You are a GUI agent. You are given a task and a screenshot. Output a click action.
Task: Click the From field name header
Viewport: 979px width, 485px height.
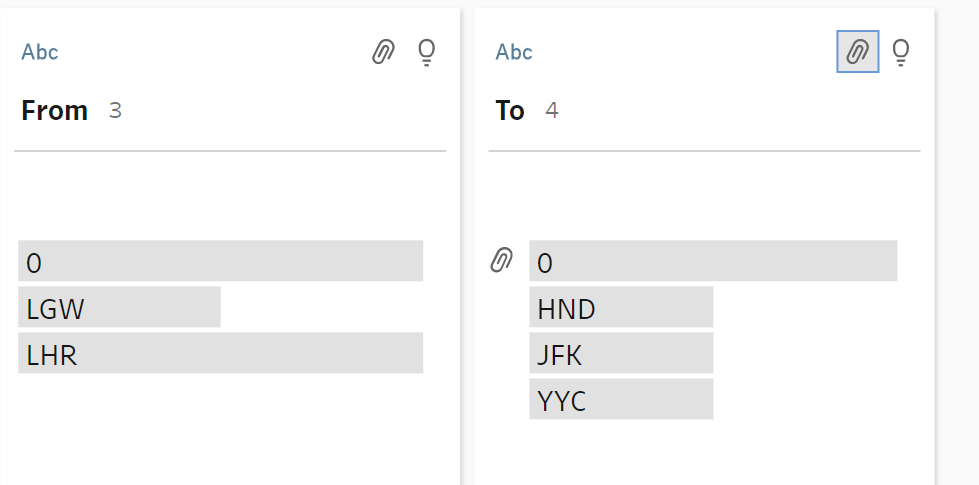tap(55, 110)
